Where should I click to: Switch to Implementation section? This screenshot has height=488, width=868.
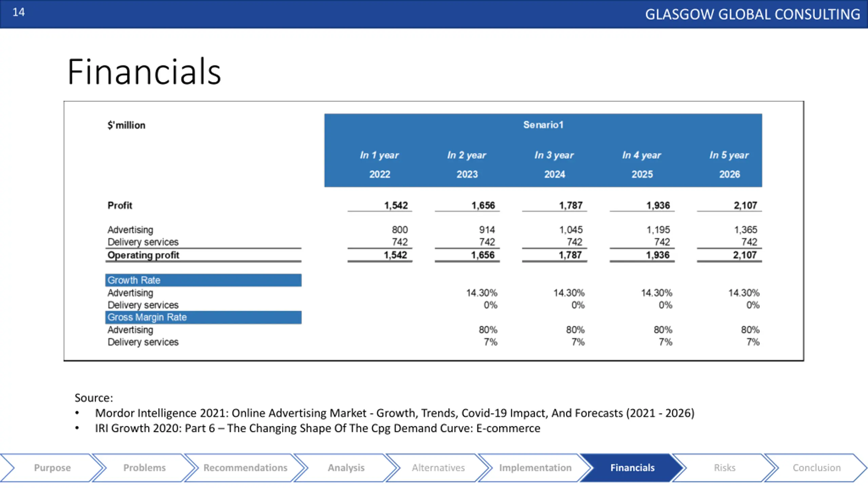click(535, 468)
